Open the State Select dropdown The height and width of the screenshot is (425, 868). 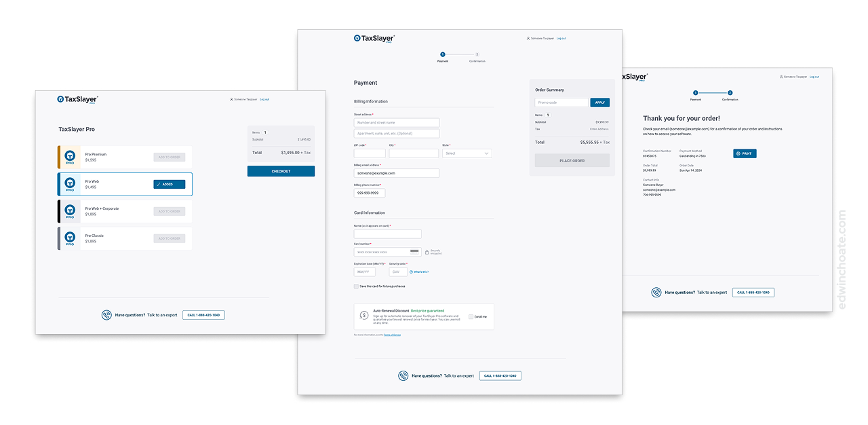(x=467, y=153)
